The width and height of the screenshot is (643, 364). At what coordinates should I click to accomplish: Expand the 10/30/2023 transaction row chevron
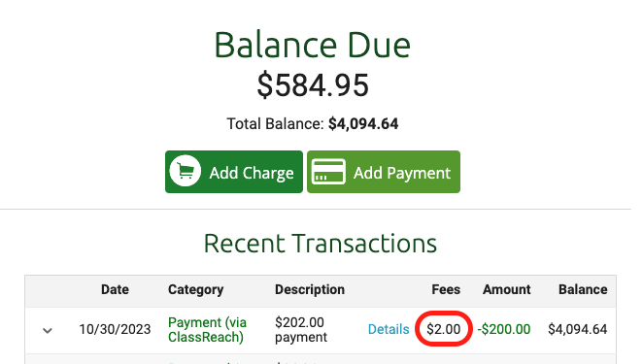(48, 330)
